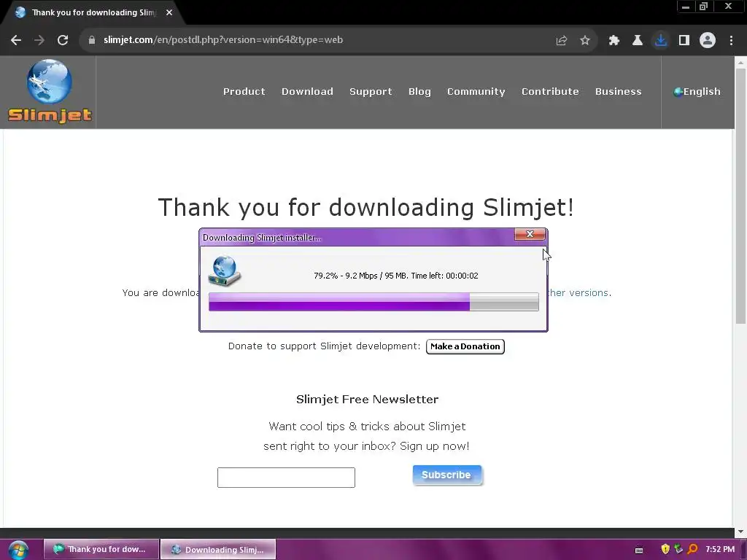Click the keyboard tray icon
The width and height of the screenshot is (747, 560).
click(639, 550)
